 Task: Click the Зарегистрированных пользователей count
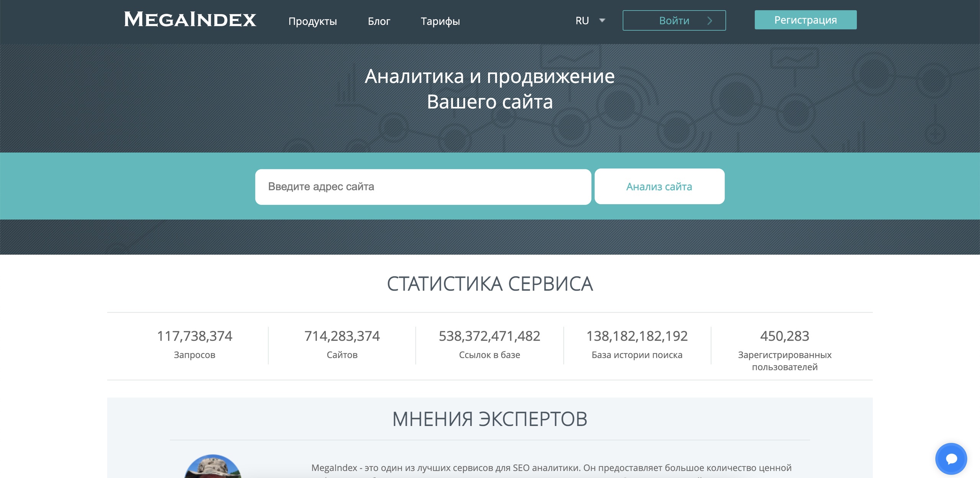[784, 336]
